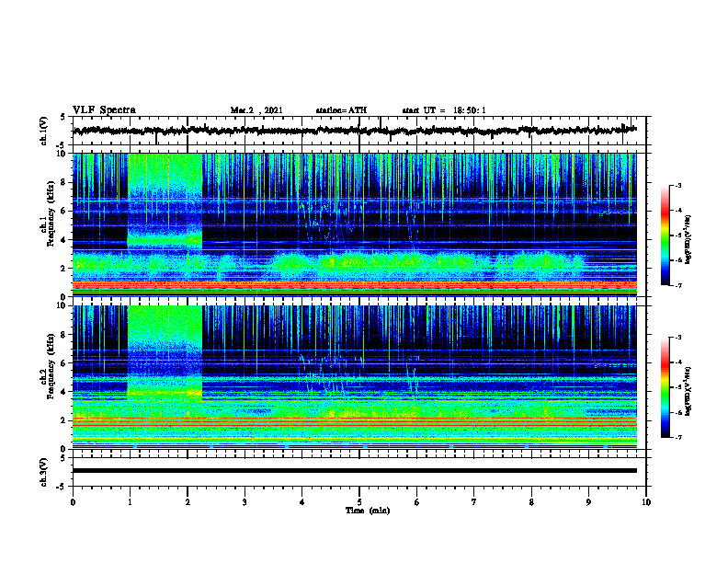Click the "VLF Spectra" plot title
The image size is (728, 563).
click(104, 110)
